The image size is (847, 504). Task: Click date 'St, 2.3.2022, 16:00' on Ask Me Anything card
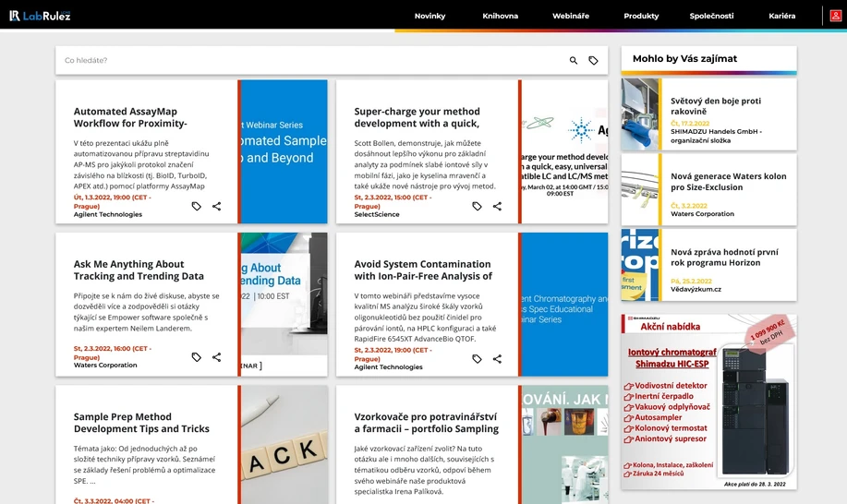click(x=113, y=353)
